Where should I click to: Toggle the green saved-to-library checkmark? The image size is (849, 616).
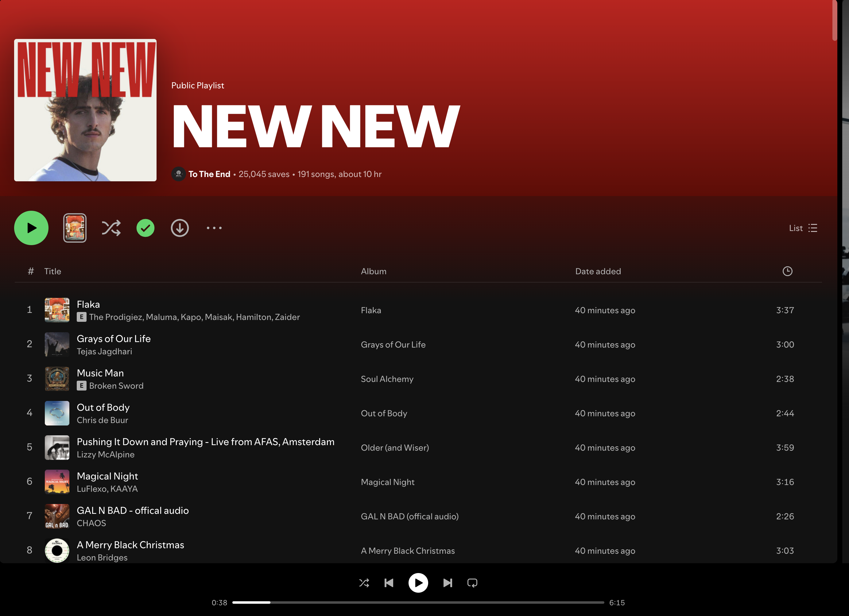click(145, 228)
